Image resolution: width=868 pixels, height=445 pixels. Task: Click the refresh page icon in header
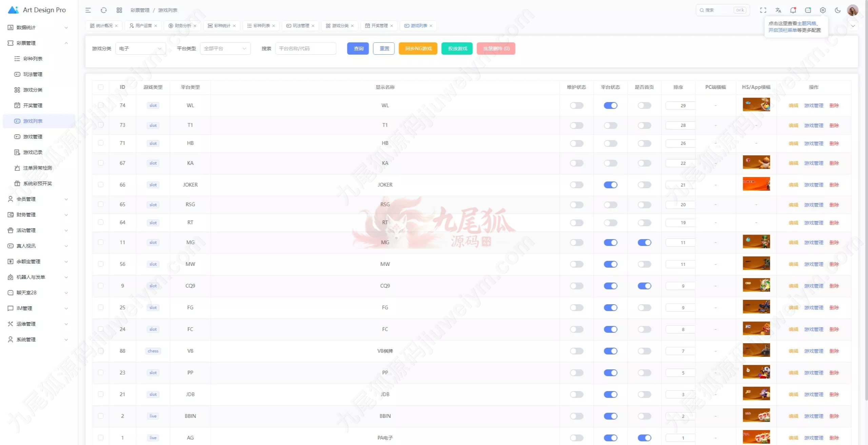tap(104, 10)
